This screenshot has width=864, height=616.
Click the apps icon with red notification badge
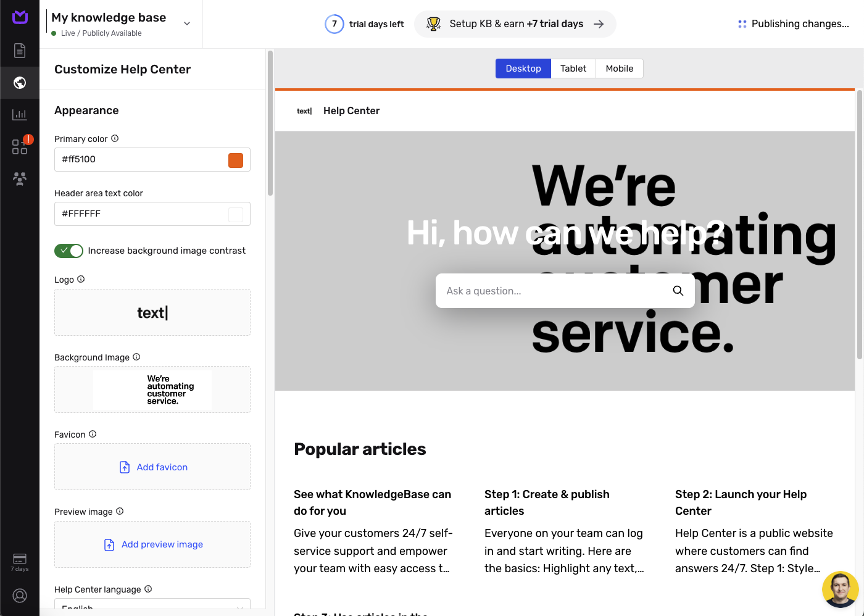[x=20, y=147]
